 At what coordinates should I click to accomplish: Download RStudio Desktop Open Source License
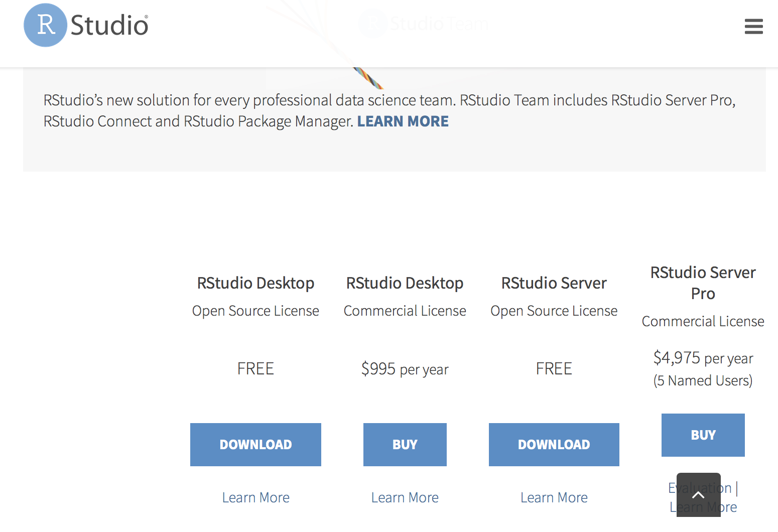click(255, 445)
